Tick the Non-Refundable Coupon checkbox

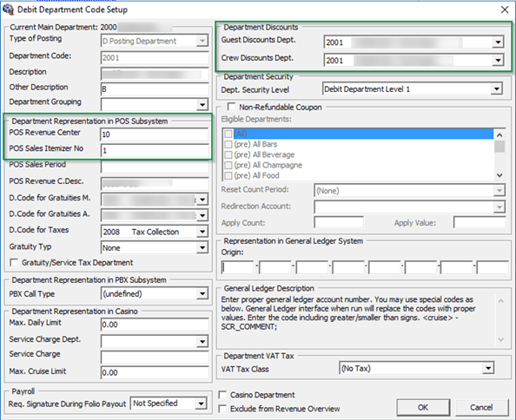(232, 107)
